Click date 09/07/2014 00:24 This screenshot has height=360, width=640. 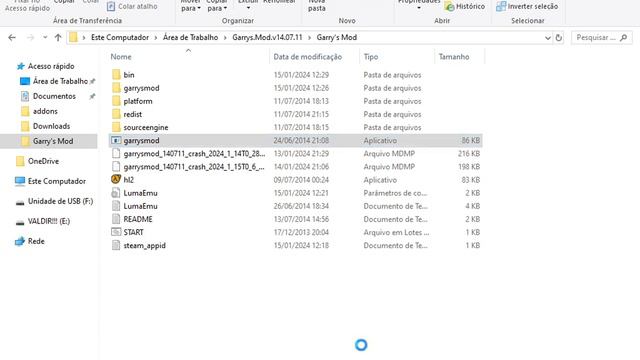pos(301,180)
